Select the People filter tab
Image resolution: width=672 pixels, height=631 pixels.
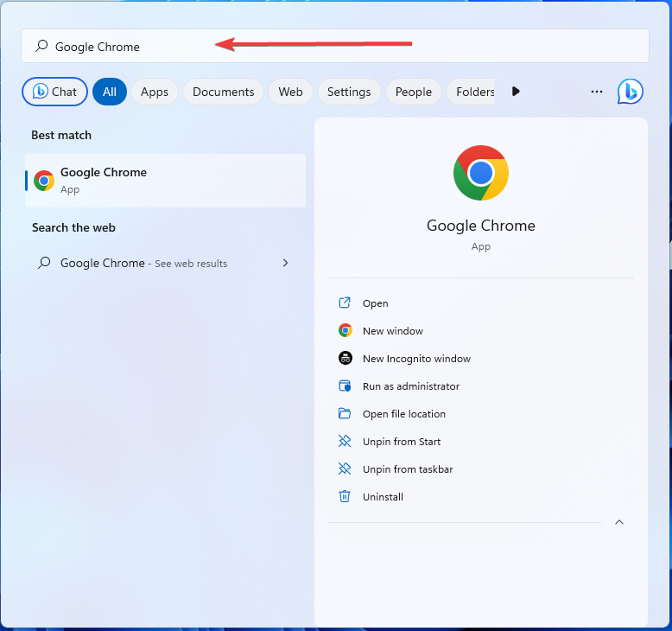click(413, 92)
